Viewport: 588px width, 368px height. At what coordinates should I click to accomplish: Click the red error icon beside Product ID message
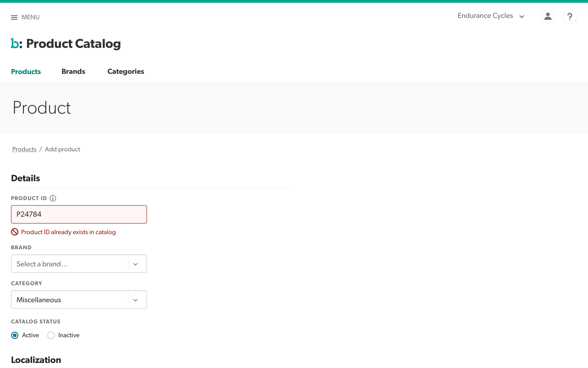coord(14,232)
